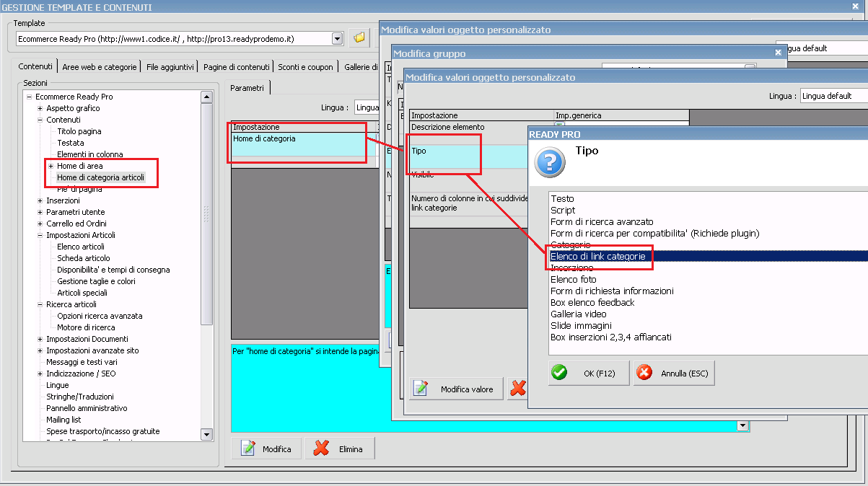Click the Elimina button in the main window
Screen dimensions: 868x486
pyautogui.click(x=340, y=449)
